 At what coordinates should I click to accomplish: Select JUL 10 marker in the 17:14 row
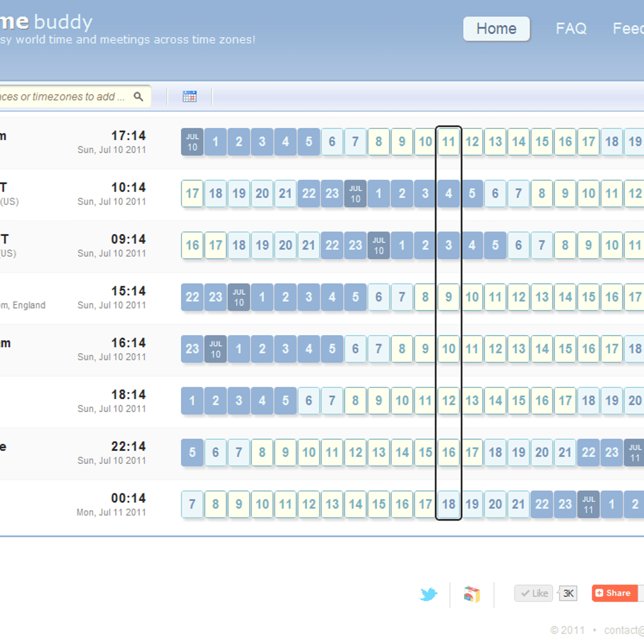point(192,142)
